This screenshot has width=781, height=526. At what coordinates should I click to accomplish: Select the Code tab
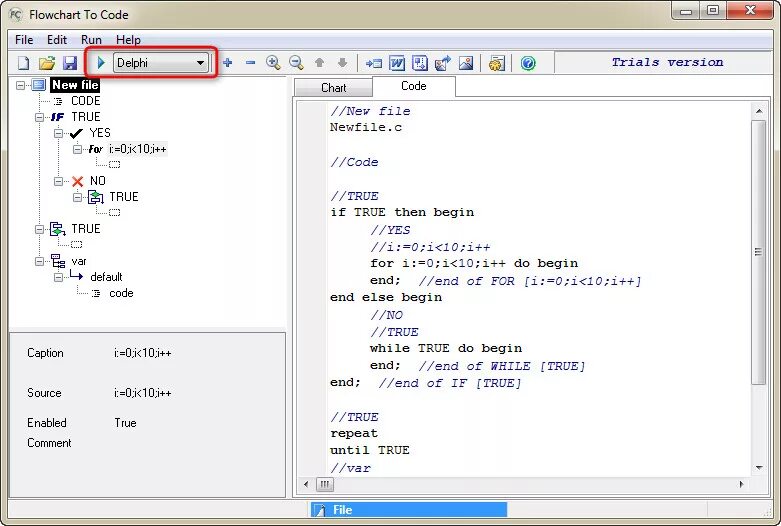click(x=413, y=86)
